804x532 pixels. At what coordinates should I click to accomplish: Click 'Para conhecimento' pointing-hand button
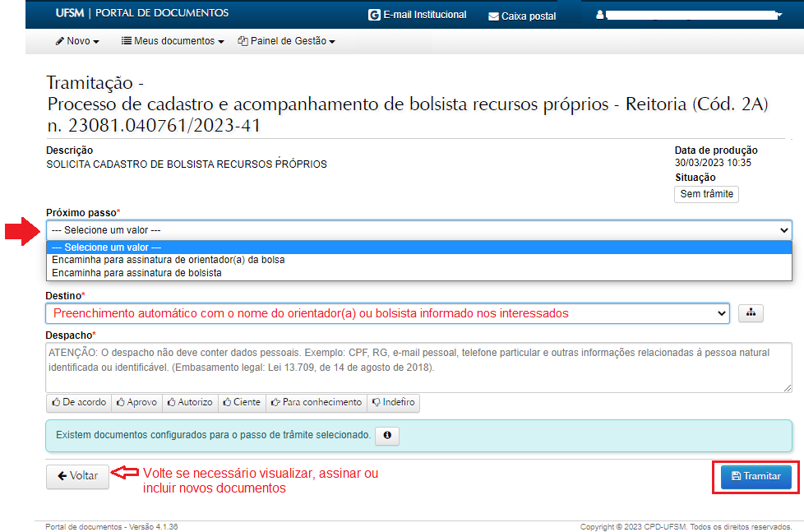(x=316, y=402)
